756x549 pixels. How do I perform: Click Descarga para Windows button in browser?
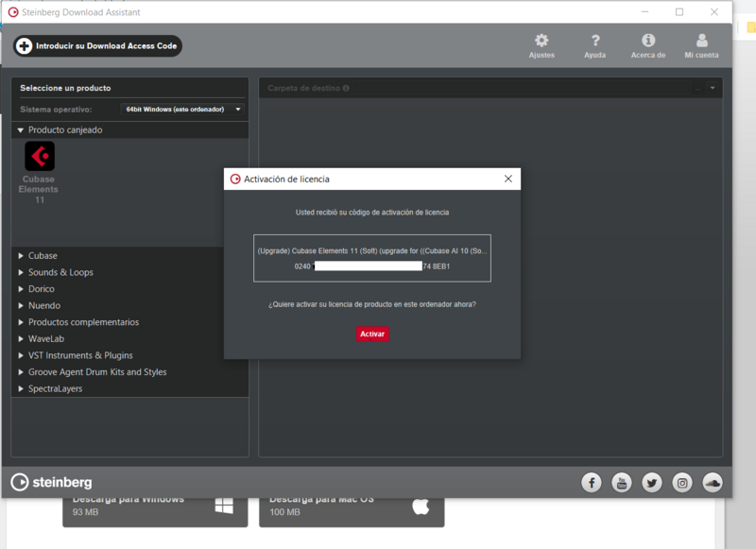(155, 512)
